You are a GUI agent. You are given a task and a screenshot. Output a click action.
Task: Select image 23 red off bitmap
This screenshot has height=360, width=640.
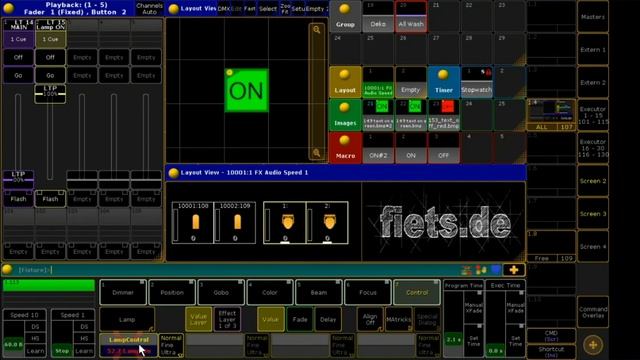(x=444, y=115)
